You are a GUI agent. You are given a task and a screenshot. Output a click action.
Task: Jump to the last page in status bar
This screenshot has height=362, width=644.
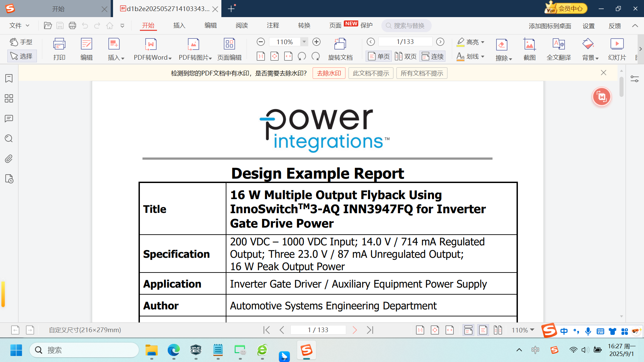(370, 330)
